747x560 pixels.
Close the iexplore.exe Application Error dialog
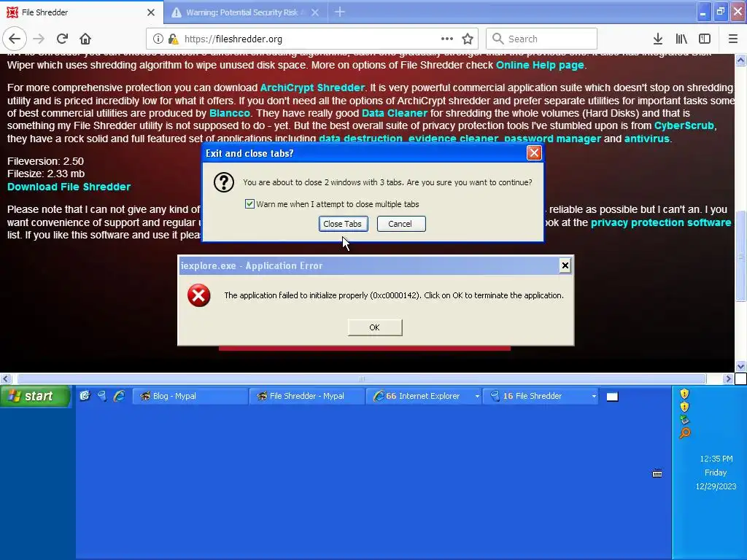[565, 265]
